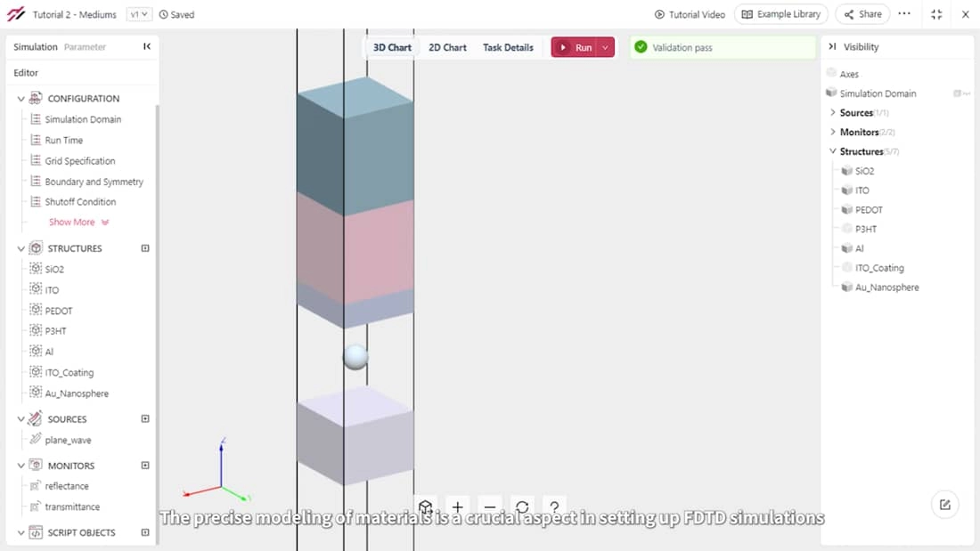Reset the 3D view with refresh icon
Screen dimensions: 980x551
(x=522, y=506)
